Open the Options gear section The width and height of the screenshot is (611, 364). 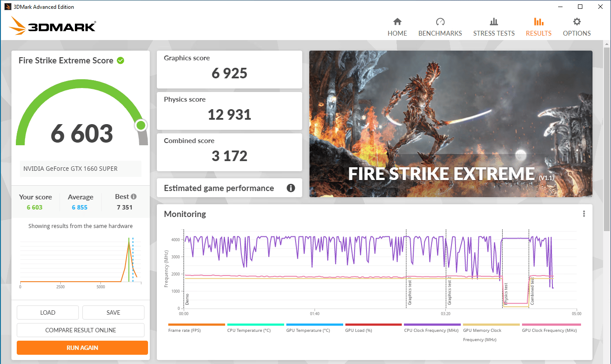tap(577, 27)
